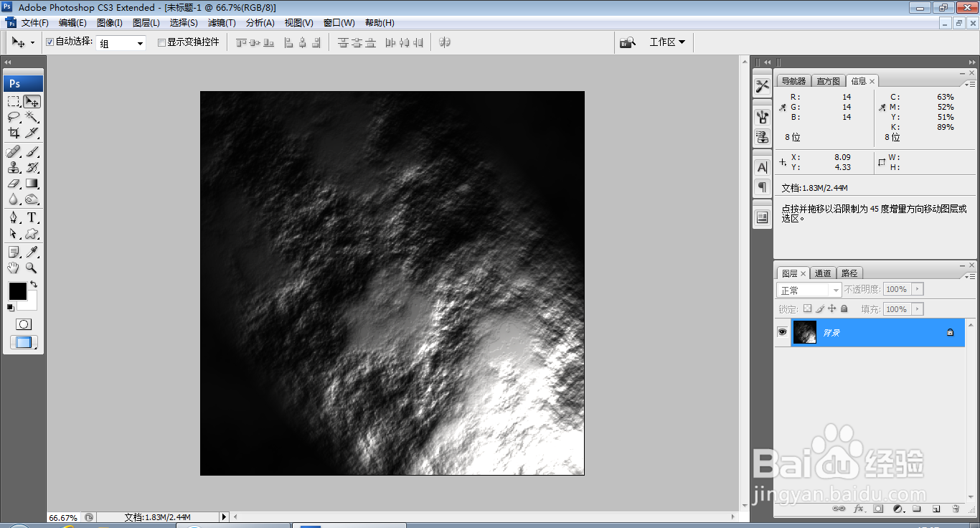Hide the 背景 layer with eye icon
980x528 pixels.
(782, 332)
